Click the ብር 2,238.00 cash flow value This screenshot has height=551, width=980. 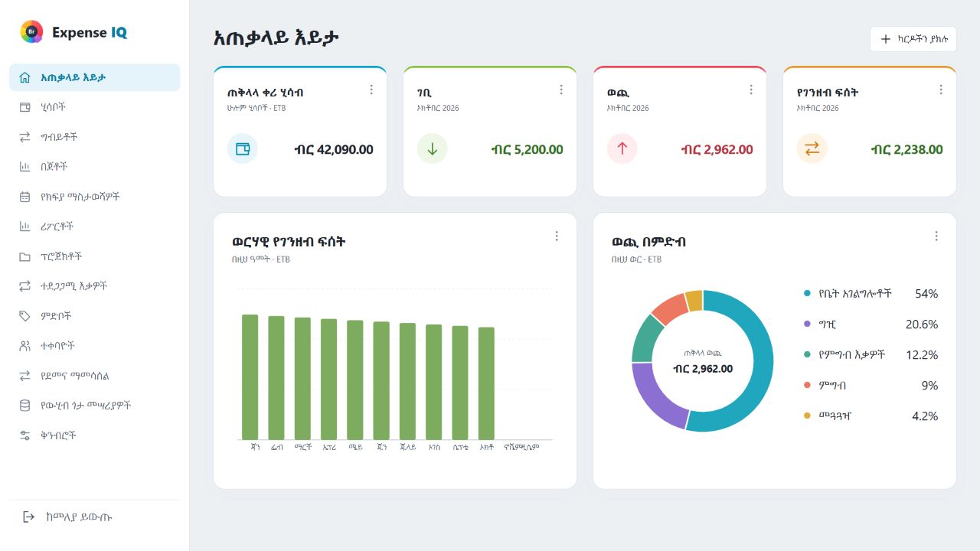pyautogui.click(x=906, y=149)
